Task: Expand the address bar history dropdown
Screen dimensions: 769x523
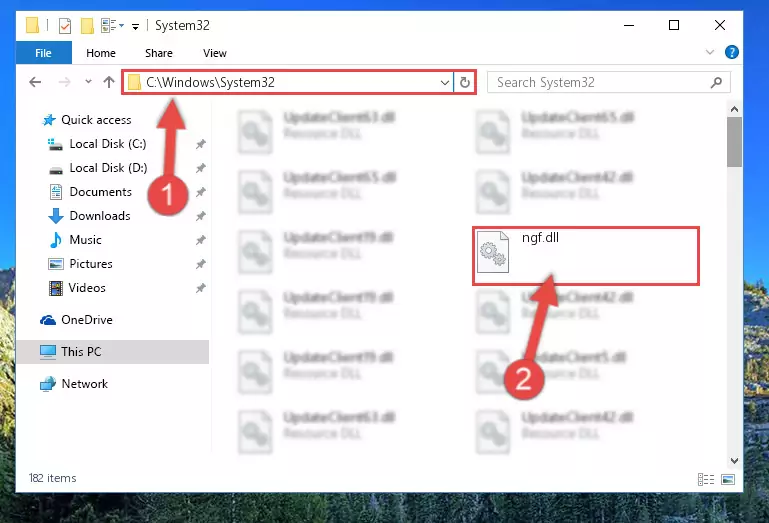Action: (444, 82)
